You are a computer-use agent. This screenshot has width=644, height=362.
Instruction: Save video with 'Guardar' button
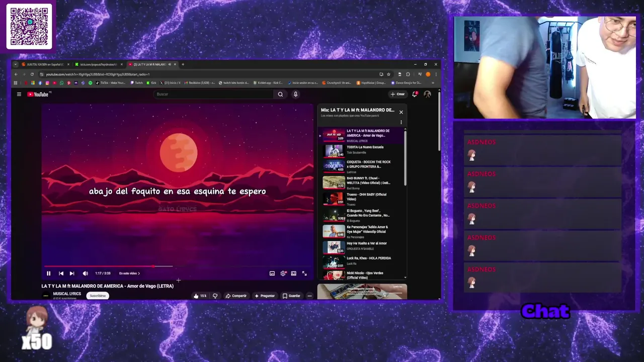pyautogui.click(x=291, y=296)
